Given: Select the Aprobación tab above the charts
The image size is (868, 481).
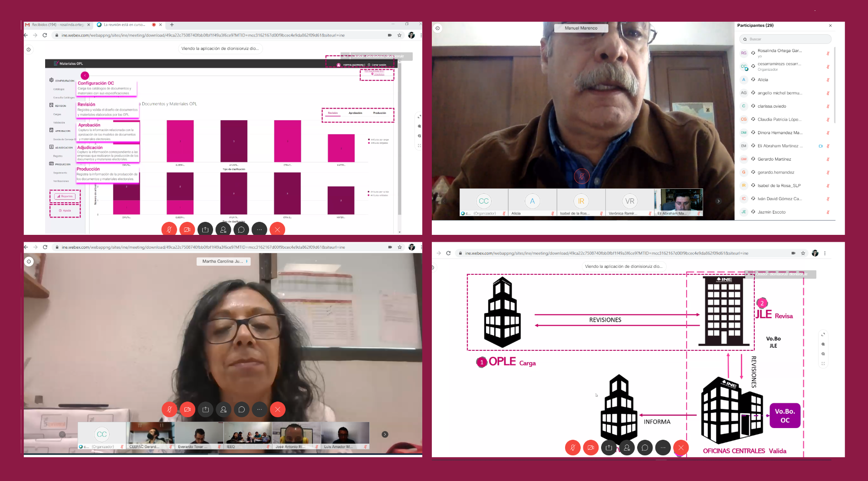Looking at the screenshot, I should 355,113.
